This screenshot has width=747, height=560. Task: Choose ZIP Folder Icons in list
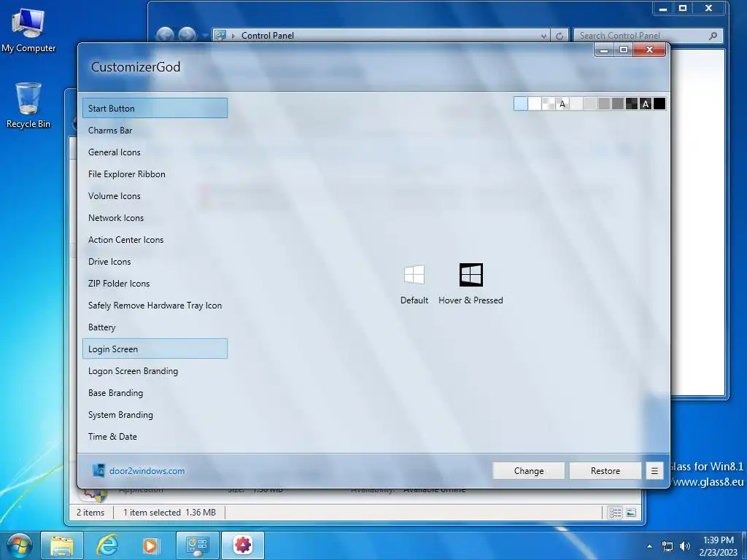pyautogui.click(x=155, y=284)
